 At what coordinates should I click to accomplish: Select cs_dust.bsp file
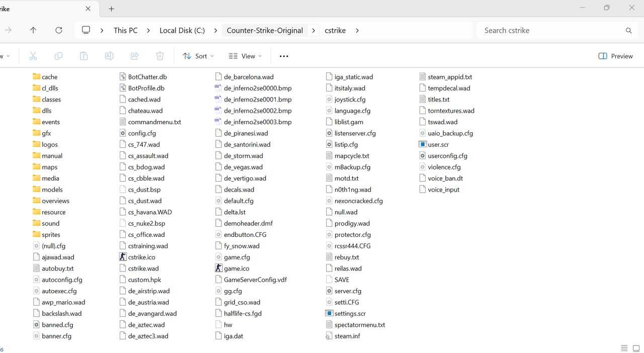pyautogui.click(x=140, y=189)
